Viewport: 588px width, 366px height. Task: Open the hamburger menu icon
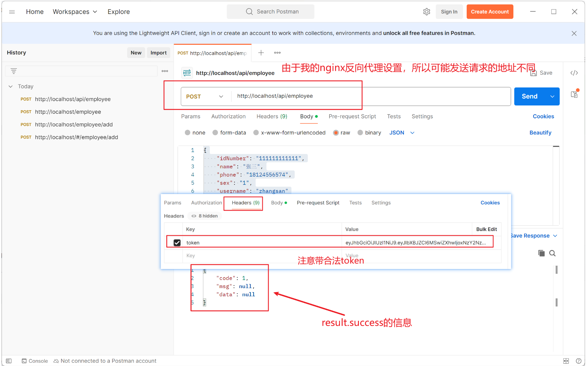click(12, 12)
